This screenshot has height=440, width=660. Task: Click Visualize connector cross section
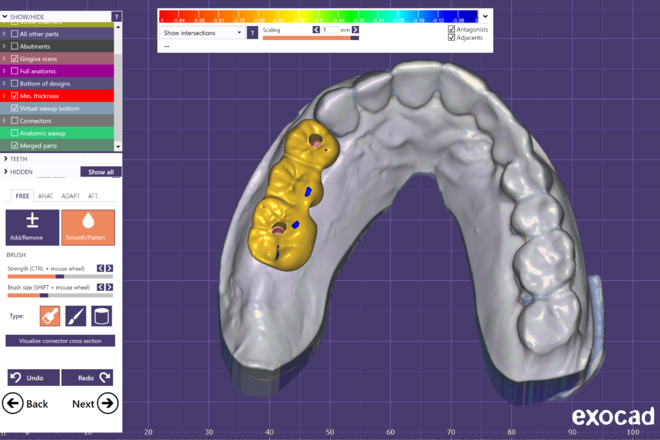click(x=60, y=341)
